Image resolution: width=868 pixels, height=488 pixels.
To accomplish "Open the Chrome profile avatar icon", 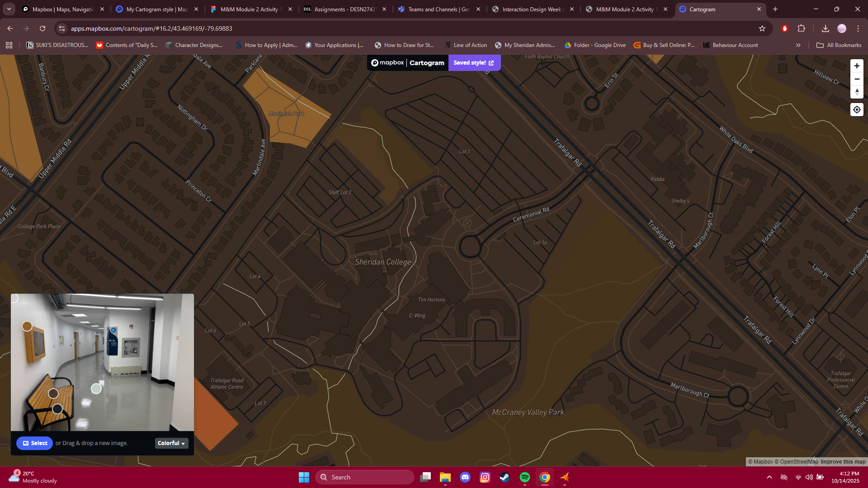I will (x=841, y=28).
